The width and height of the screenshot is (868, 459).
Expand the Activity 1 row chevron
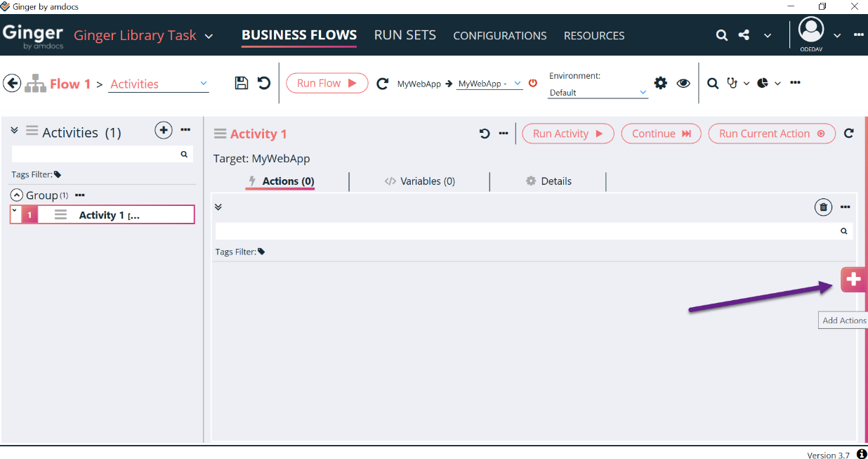coord(15,210)
